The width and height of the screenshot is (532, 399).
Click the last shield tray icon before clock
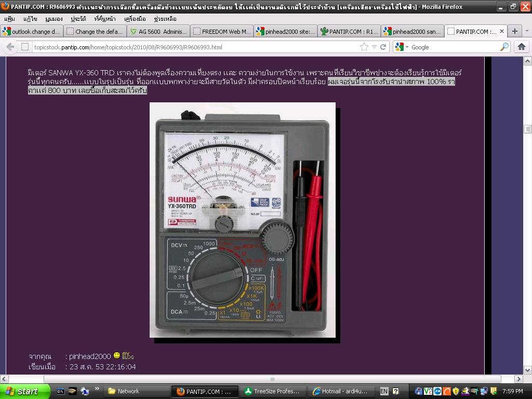[494, 391]
